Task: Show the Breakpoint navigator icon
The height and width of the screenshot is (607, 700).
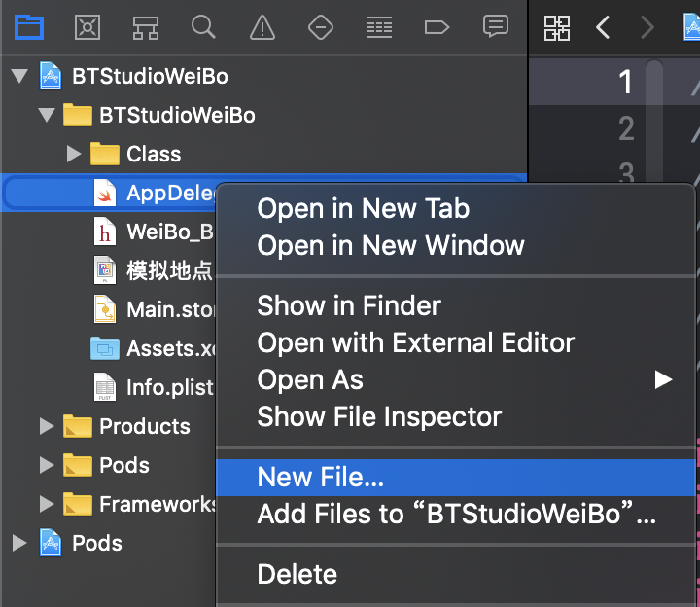Action: tap(437, 27)
